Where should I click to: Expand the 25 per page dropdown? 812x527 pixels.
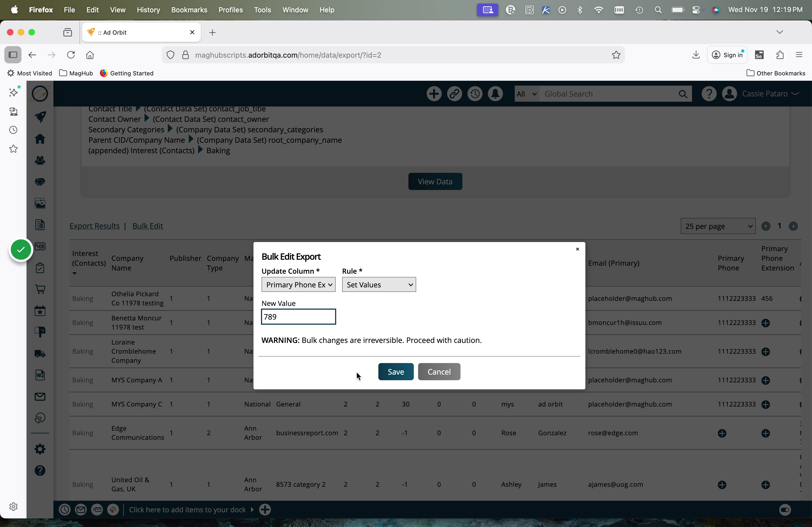pyautogui.click(x=717, y=226)
